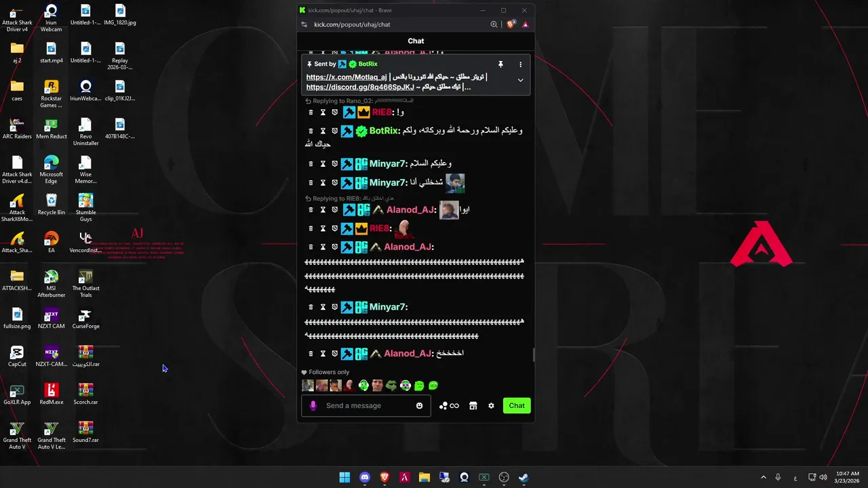Select MSI Afterburner desktop icon
868x488 pixels.
(51, 284)
